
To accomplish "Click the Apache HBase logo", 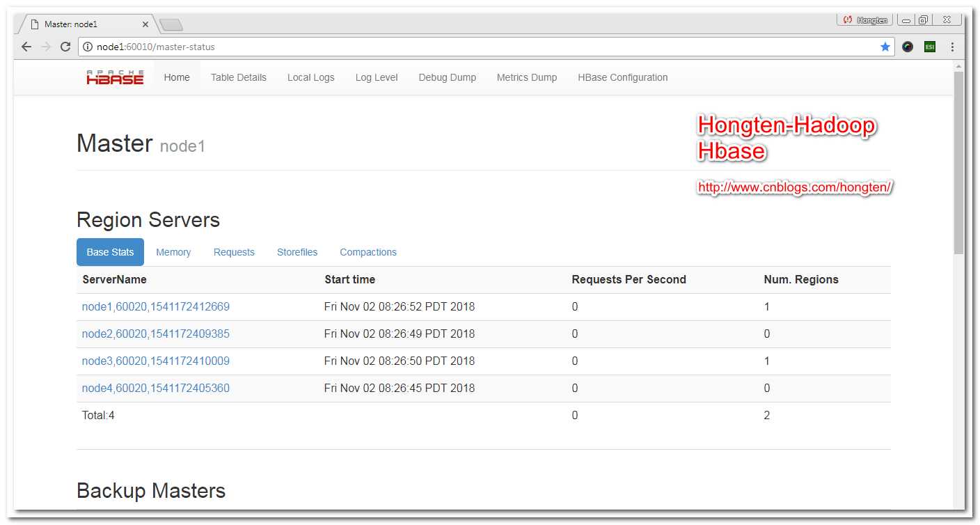I will (115, 77).
